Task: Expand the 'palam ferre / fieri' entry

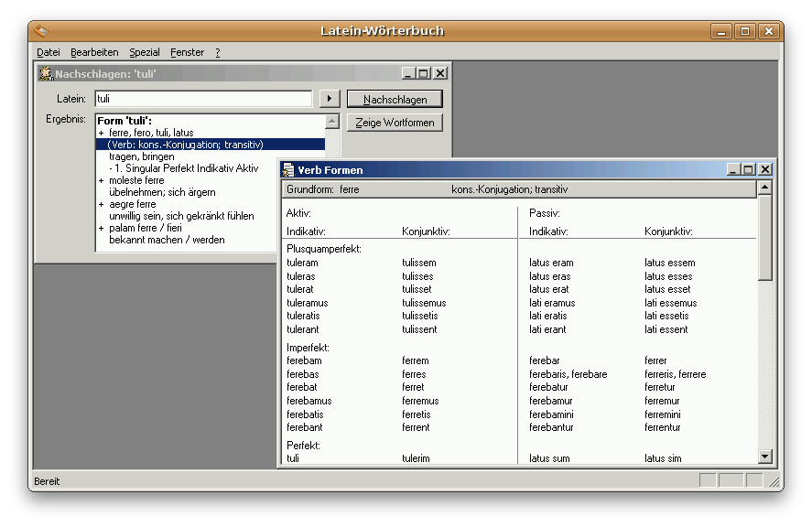Action: click(x=102, y=228)
